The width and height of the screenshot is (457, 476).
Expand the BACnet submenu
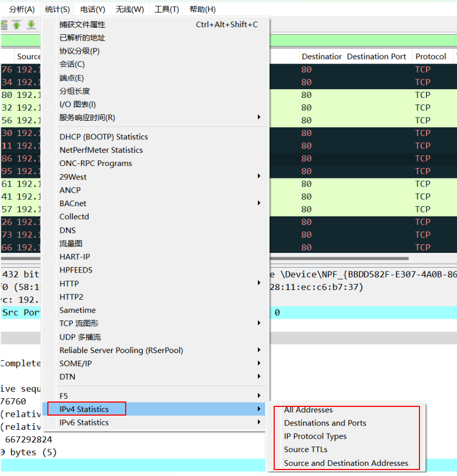point(156,203)
